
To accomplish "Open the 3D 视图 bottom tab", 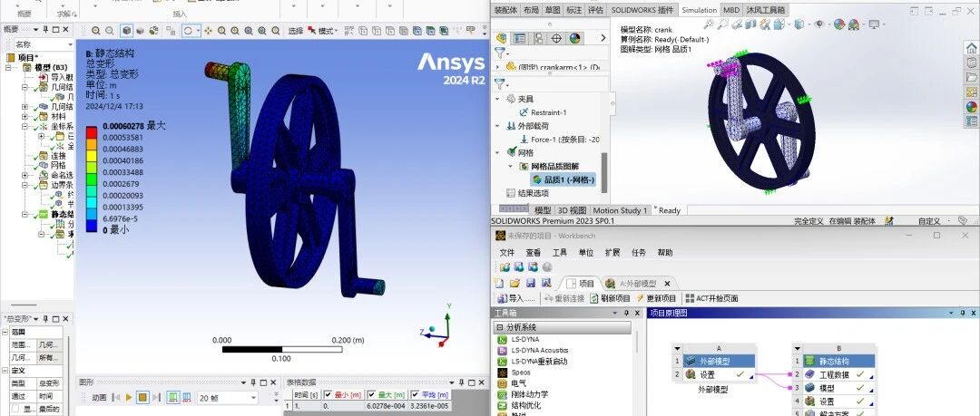I will pyautogui.click(x=572, y=210).
